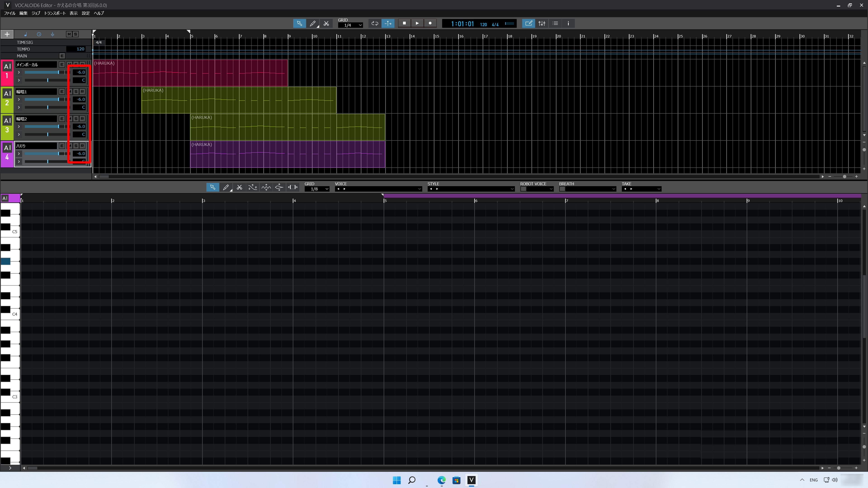This screenshot has width=868, height=488.
Task: Select the pencil tool in the top toolbar
Action: (x=312, y=23)
